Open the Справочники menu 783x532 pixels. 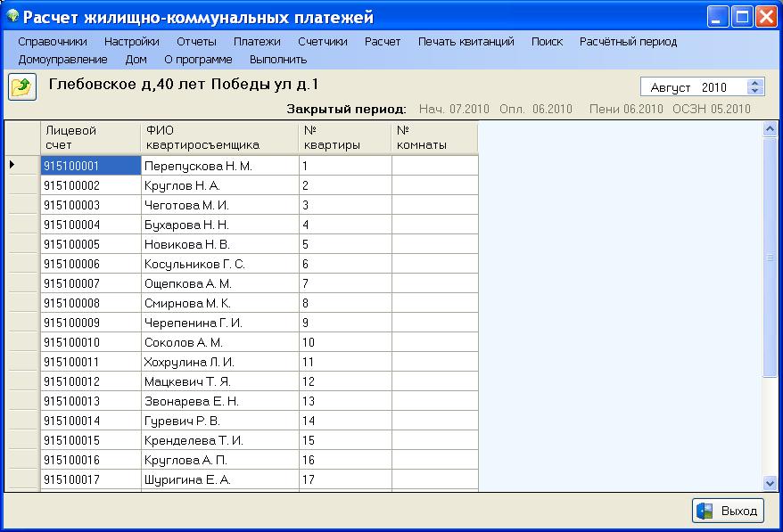tap(53, 41)
